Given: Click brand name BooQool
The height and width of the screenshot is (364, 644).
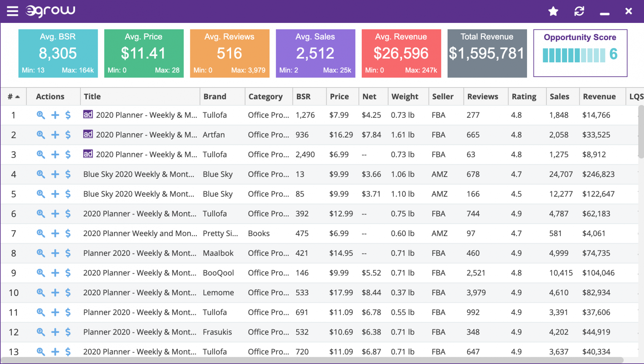Looking at the screenshot, I should tap(218, 273).
